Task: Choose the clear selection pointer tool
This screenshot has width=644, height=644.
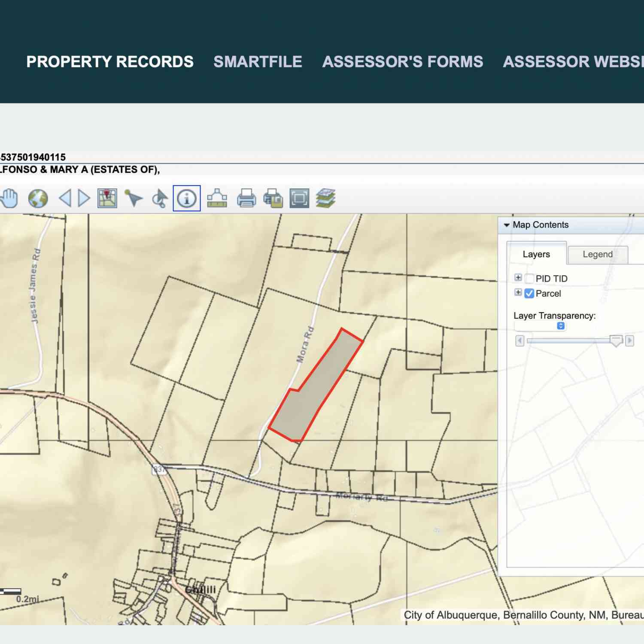Action: tap(160, 198)
